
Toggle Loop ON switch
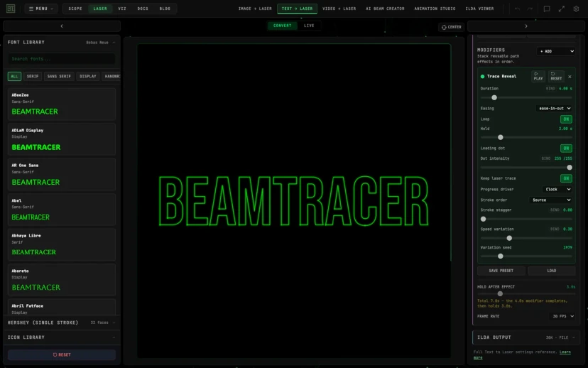coord(566,119)
